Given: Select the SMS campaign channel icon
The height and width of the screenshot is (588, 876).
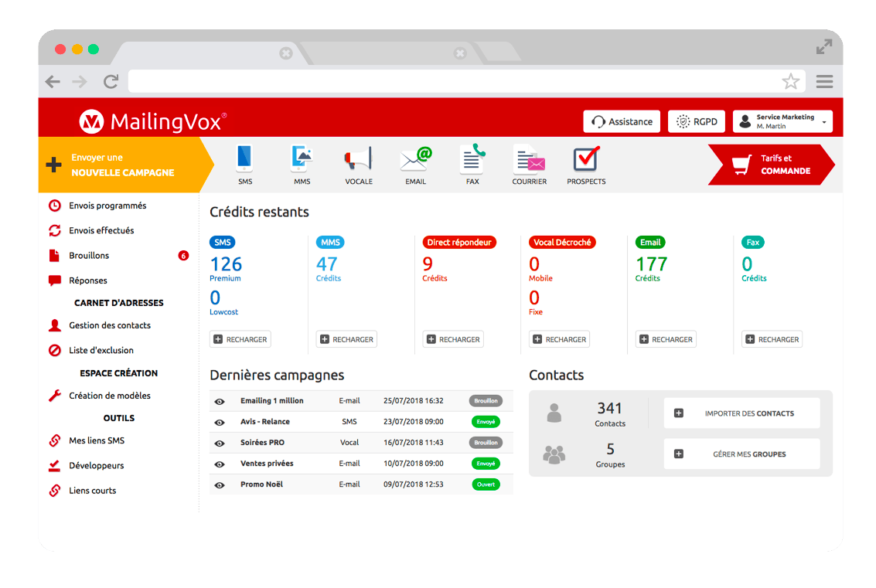Looking at the screenshot, I should [245, 160].
